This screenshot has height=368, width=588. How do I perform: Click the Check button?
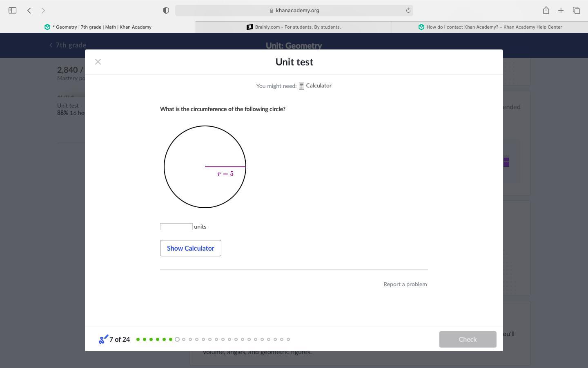[468, 339]
